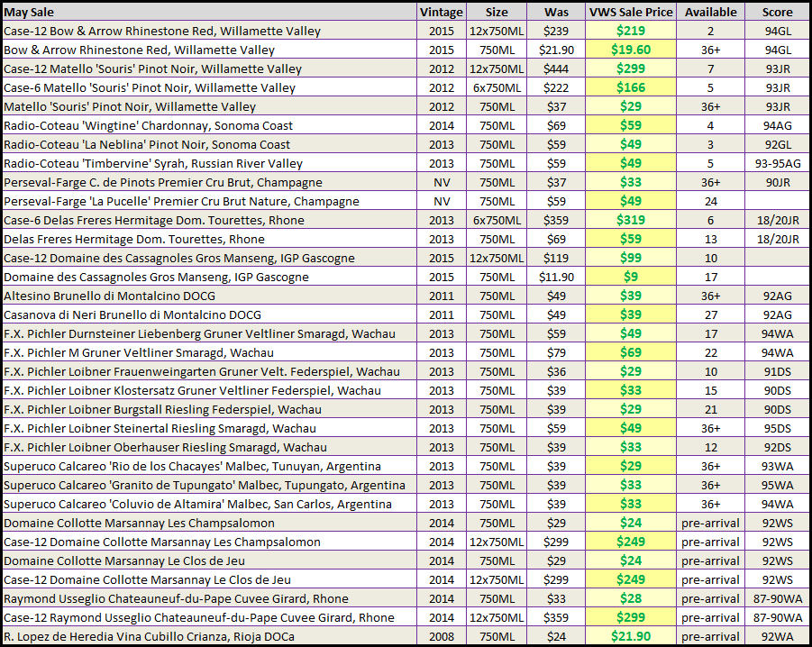Click the 92DS score cell
This screenshot has width=812, height=647.
778,447
